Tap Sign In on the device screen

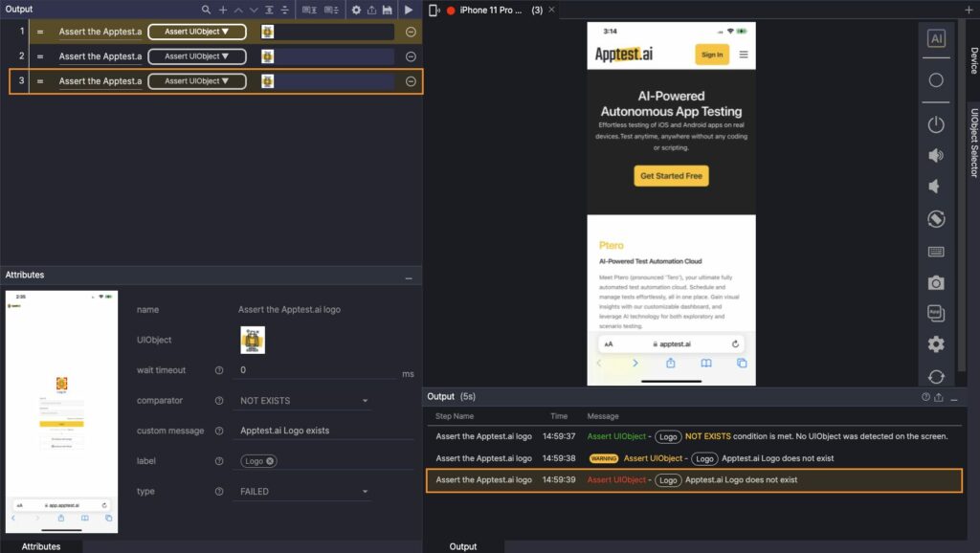tap(712, 55)
